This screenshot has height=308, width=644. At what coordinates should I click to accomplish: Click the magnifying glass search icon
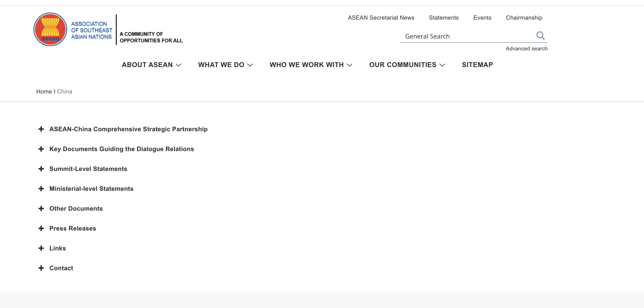(x=540, y=36)
